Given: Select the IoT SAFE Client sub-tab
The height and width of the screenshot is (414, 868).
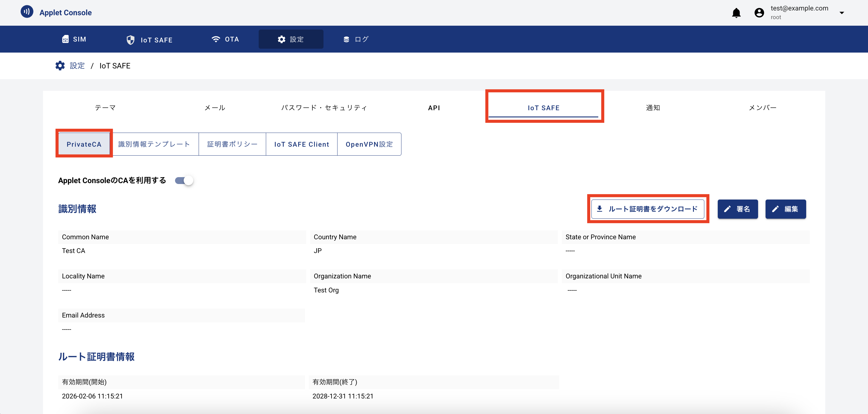Looking at the screenshot, I should pyautogui.click(x=301, y=144).
